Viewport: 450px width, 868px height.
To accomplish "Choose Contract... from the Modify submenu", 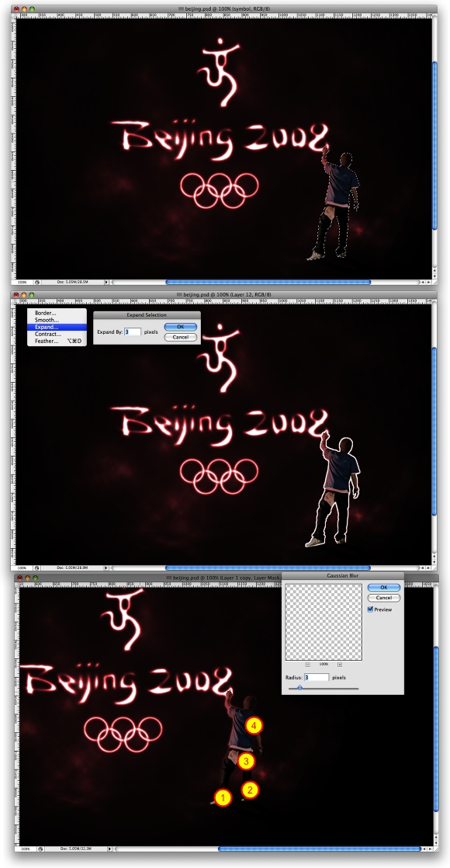I will coord(57,335).
